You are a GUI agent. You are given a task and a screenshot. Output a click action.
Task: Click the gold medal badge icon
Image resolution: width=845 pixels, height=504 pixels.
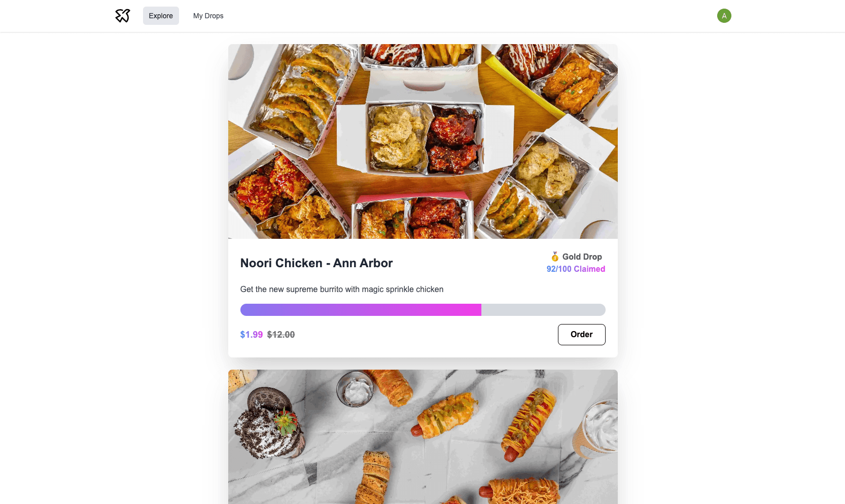coord(554,257)
